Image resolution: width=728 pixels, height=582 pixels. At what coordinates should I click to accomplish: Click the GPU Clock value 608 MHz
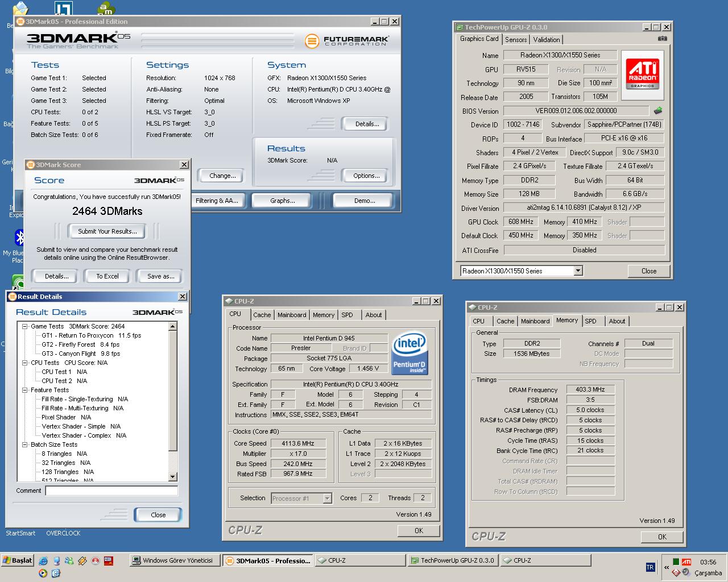click(521, 222)
